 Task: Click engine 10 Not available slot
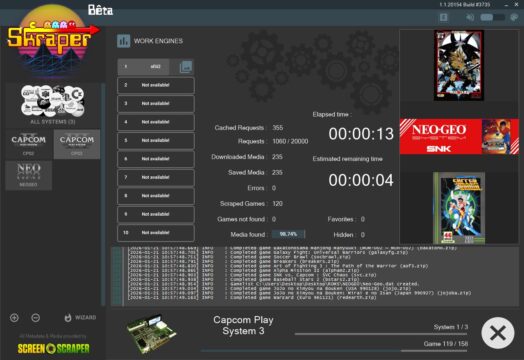pos(156,232)
